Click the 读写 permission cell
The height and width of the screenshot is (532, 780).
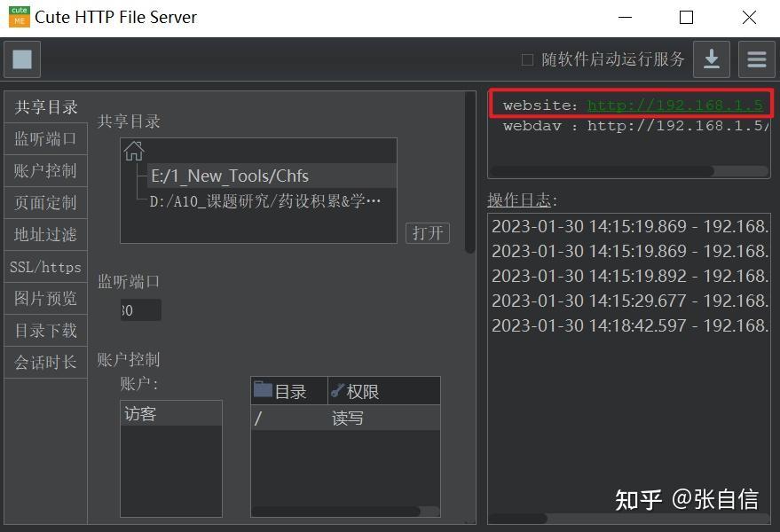[348, 419]
